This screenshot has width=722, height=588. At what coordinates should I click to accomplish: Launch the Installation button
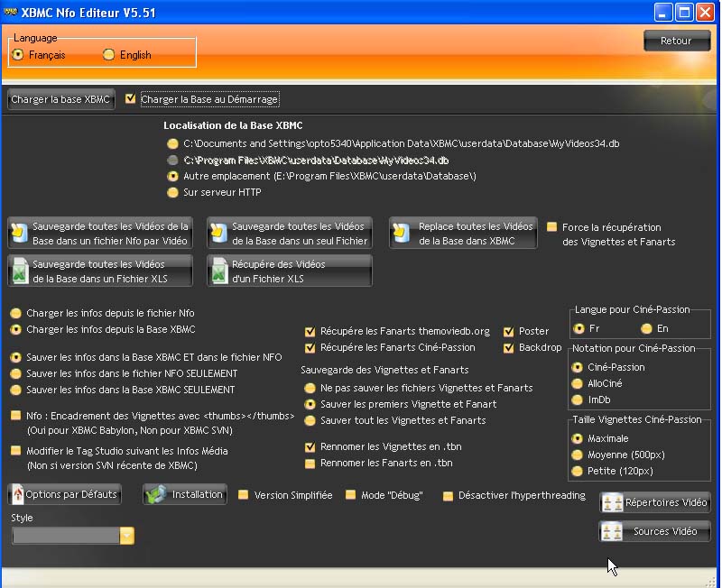click(185, 494)
